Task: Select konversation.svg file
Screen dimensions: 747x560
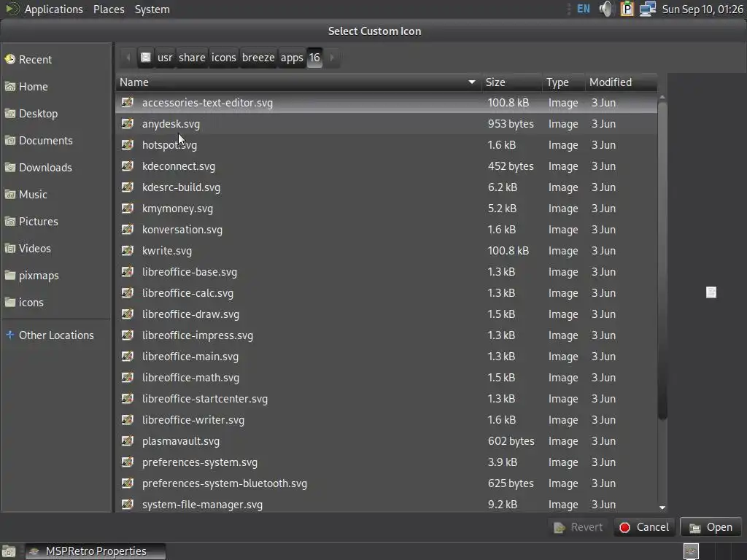Action: tap(387, 230)
